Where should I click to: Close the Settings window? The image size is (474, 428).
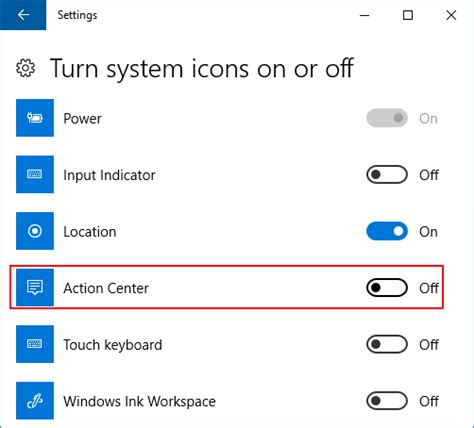coord(451,15)
